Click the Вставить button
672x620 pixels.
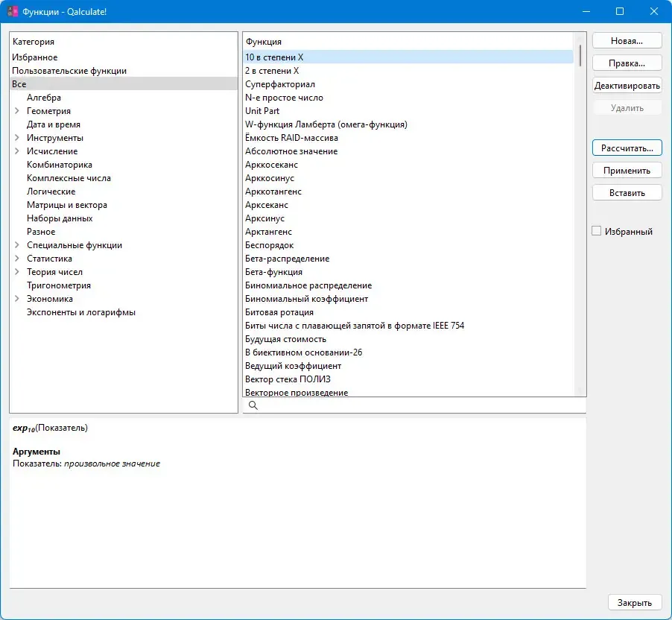[x=627, y=192]
